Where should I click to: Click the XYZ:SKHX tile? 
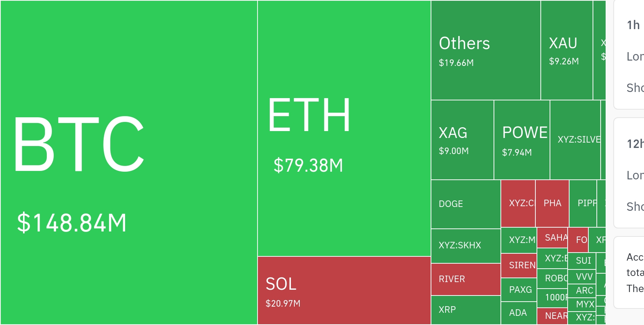(x=466, y=246)
